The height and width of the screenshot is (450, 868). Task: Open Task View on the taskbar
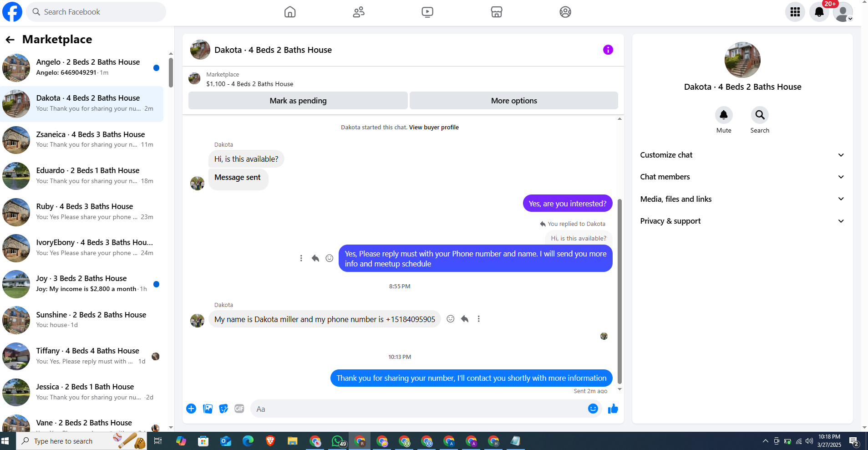158,441
